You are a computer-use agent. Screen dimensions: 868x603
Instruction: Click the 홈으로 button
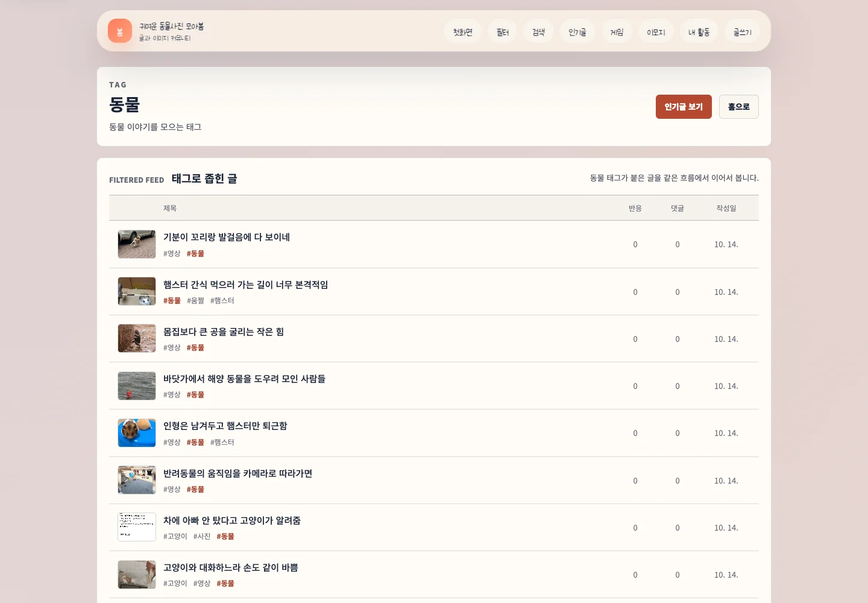[739, 107]
